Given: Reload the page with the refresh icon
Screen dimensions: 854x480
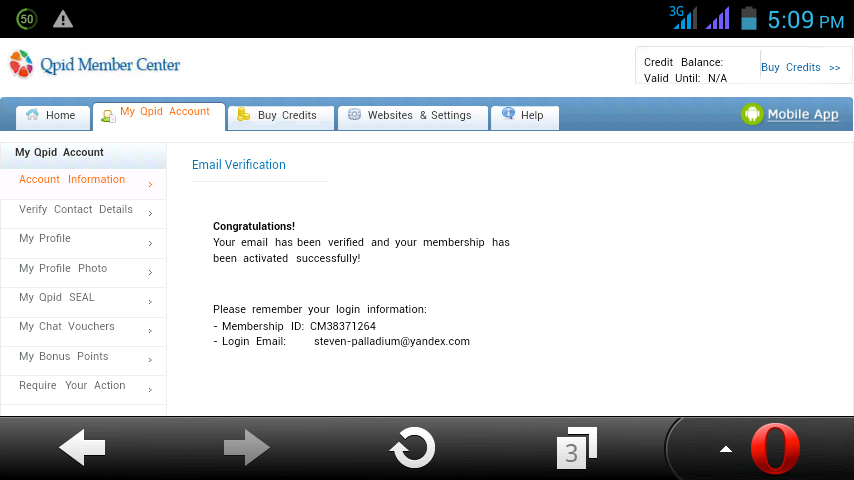Looking at the screenshot, I should click(412, 448).
